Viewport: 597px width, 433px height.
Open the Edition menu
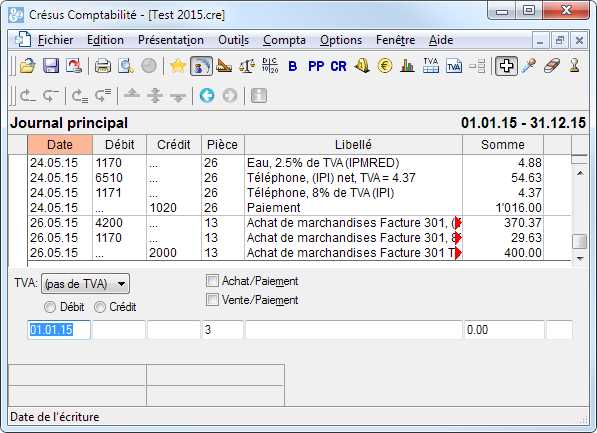tap(105, 40)
